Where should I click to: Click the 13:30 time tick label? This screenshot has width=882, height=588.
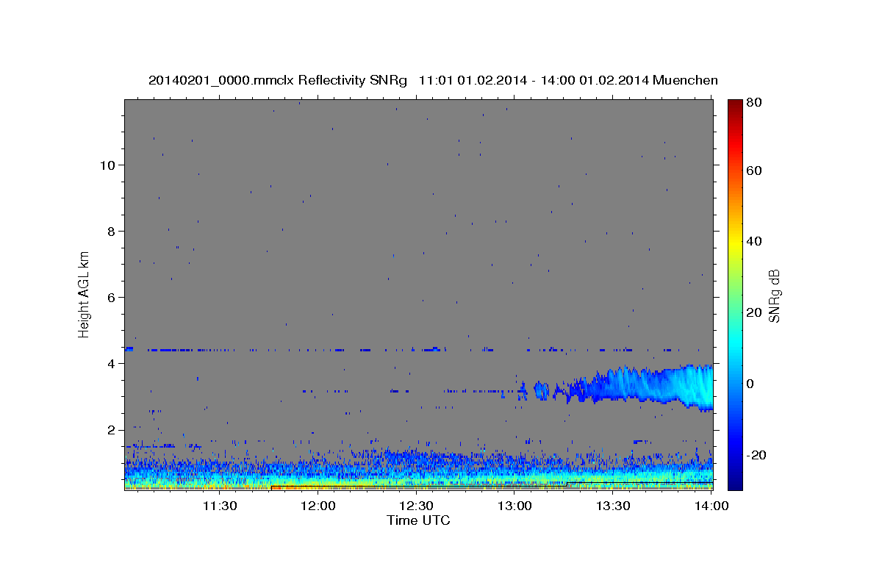point(613,506)
